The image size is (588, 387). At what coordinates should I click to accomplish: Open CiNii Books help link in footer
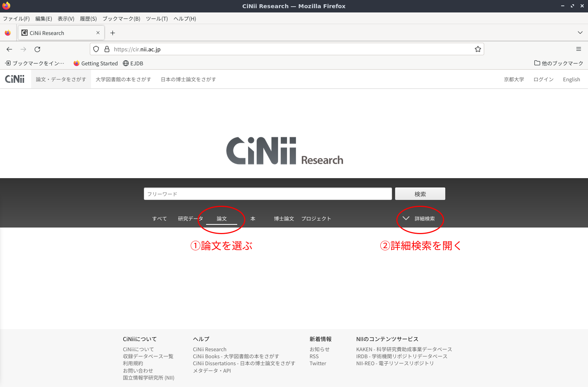point(236,356)
